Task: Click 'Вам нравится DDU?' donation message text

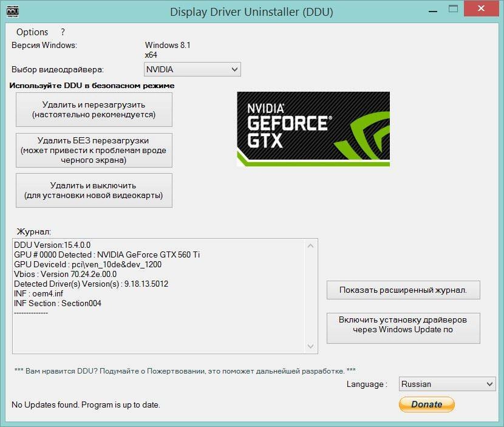Action: point(185,371)
